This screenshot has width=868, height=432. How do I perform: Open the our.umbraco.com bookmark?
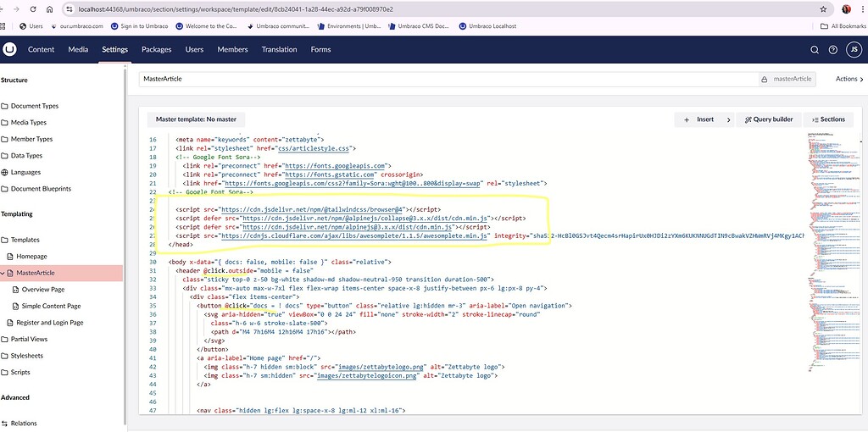pos(77,26)
